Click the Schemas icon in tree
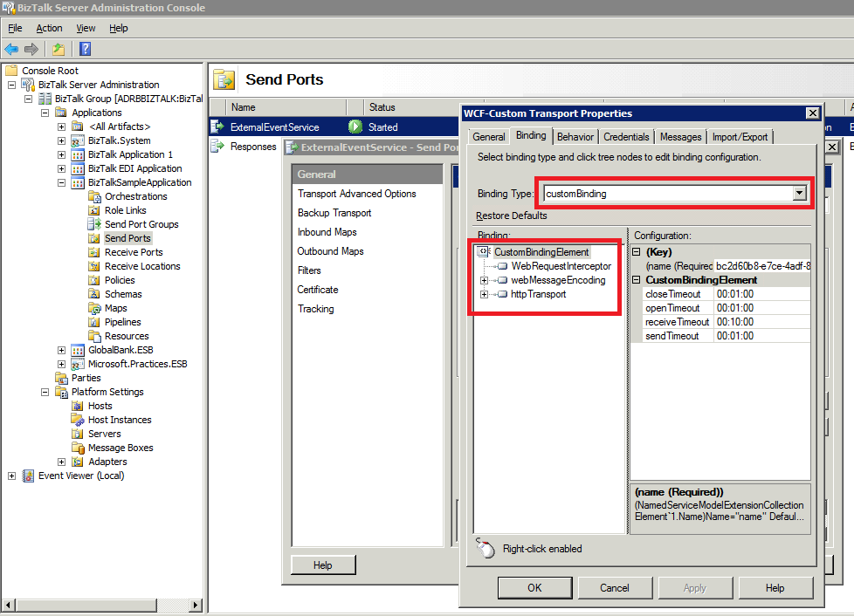Viewport: 854px width, 616px height. pos(94,294)
